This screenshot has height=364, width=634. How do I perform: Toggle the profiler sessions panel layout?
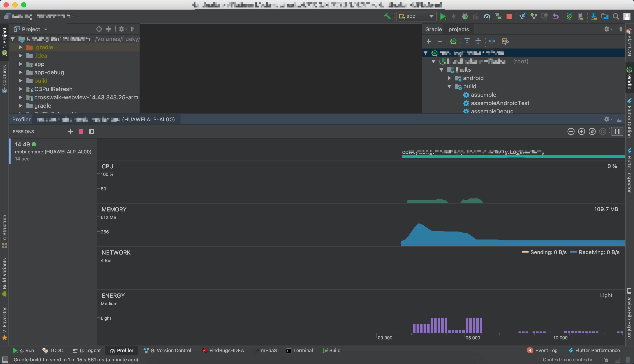92,131
